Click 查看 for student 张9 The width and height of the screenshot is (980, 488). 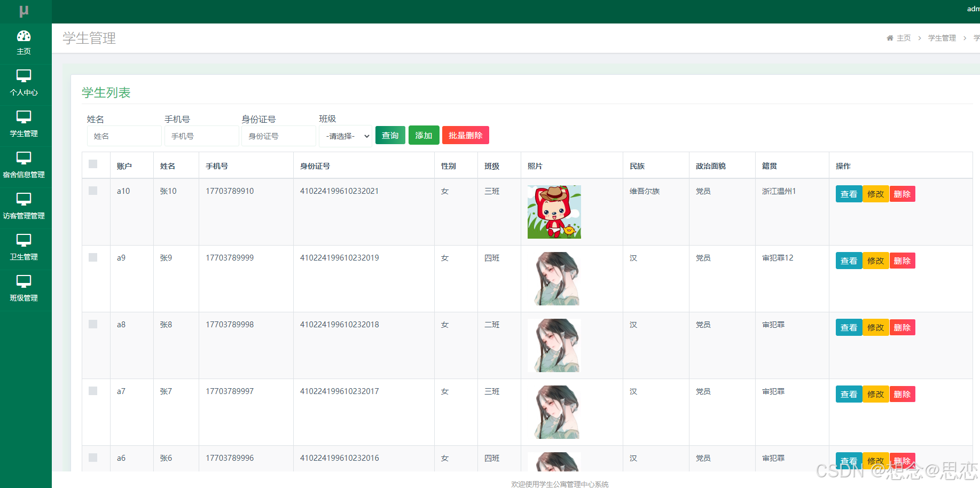pyautogui.click(x=849, y=261)
